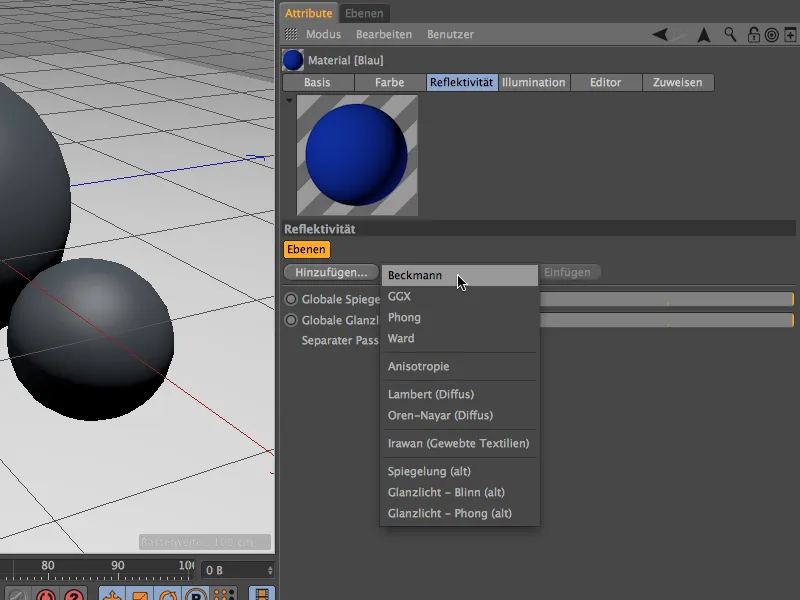Choose Ward reflection type
This screenshot has width=800, height=600.
tap(460, 338)
